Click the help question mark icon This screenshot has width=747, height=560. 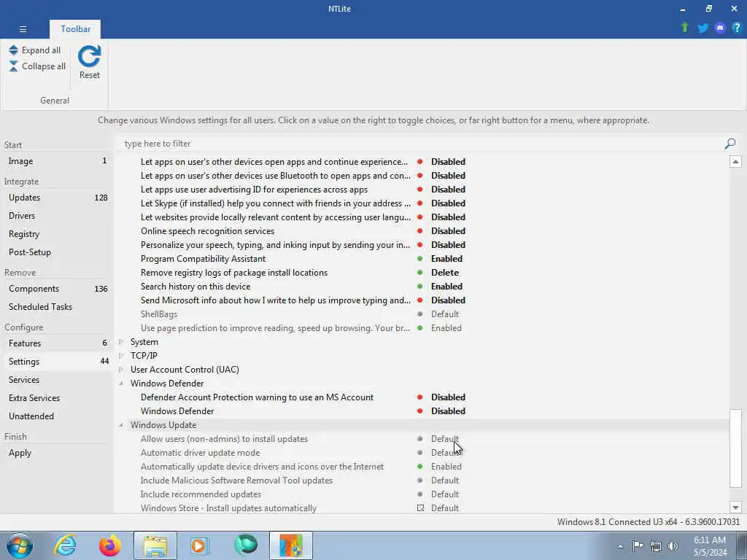[737, 28]
